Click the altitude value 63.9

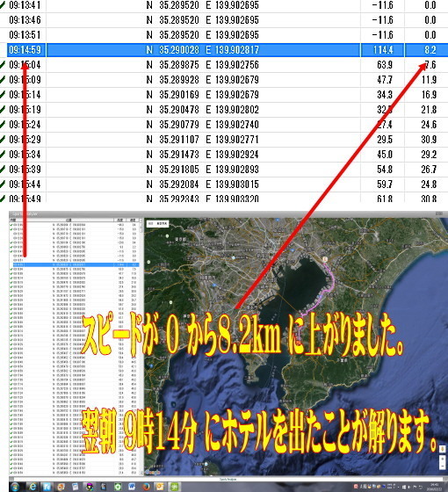(x=385, y=65)
